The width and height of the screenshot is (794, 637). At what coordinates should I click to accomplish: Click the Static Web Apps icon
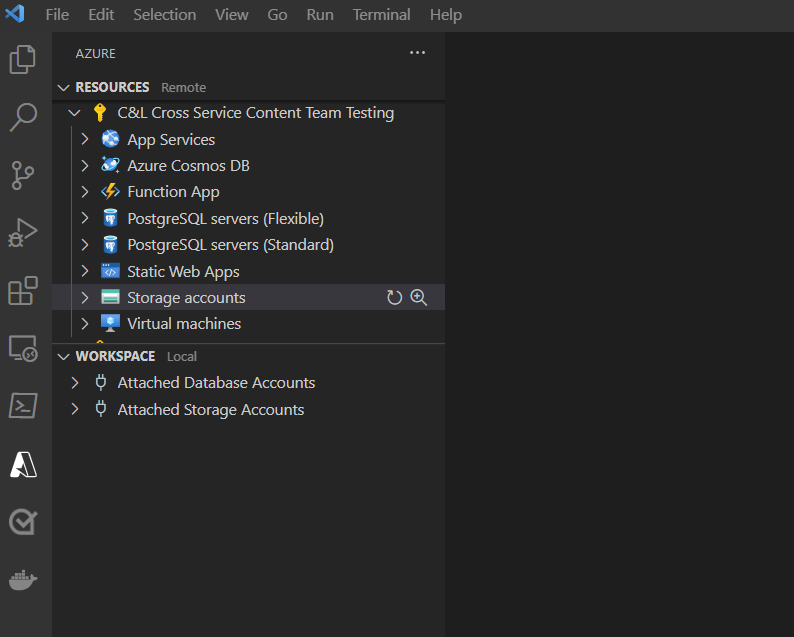(x=110, y=271)
